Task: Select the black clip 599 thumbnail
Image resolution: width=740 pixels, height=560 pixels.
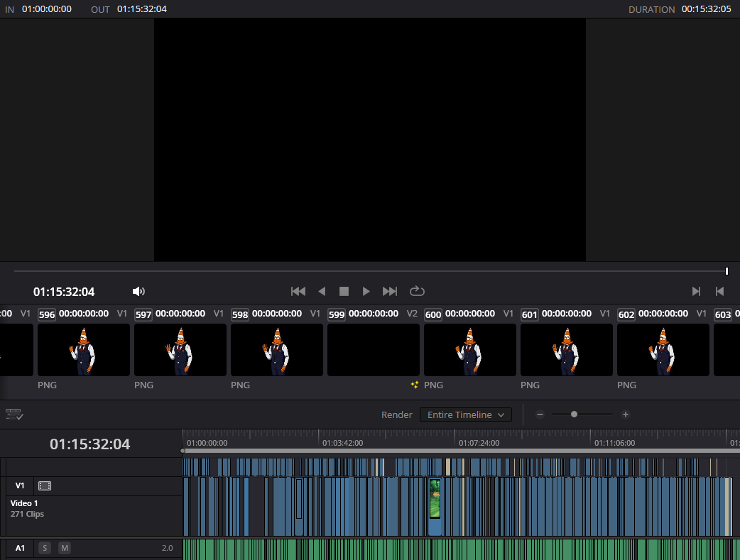Action: point(374,350)
